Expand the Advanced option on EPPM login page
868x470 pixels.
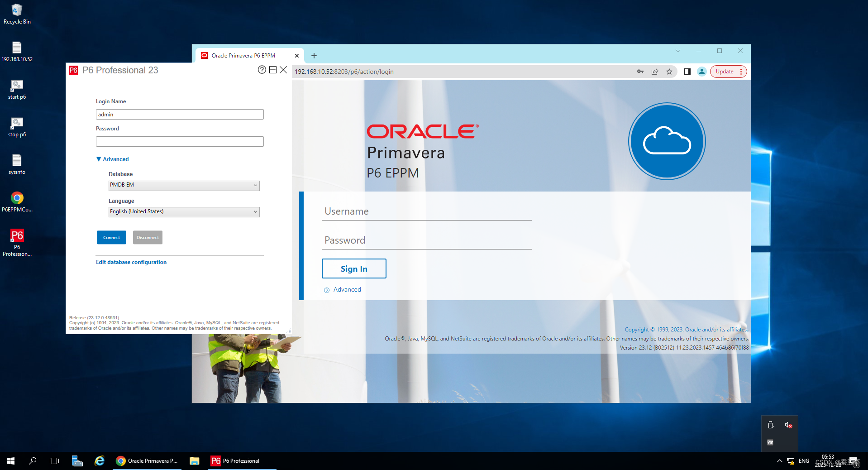coord(343,290)
